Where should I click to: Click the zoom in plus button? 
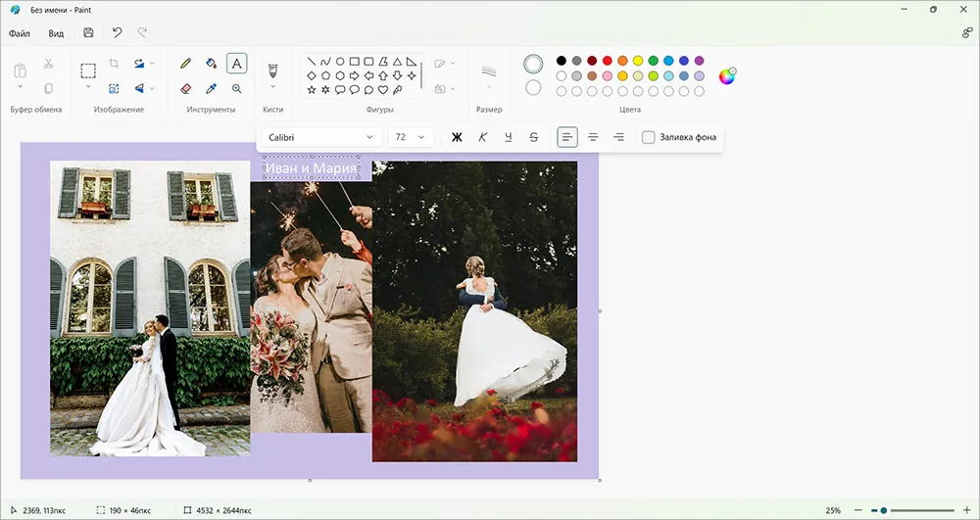tap(966, 510)
